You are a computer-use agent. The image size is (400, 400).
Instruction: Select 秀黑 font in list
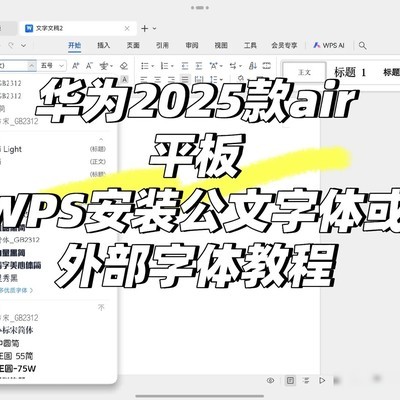9,278
